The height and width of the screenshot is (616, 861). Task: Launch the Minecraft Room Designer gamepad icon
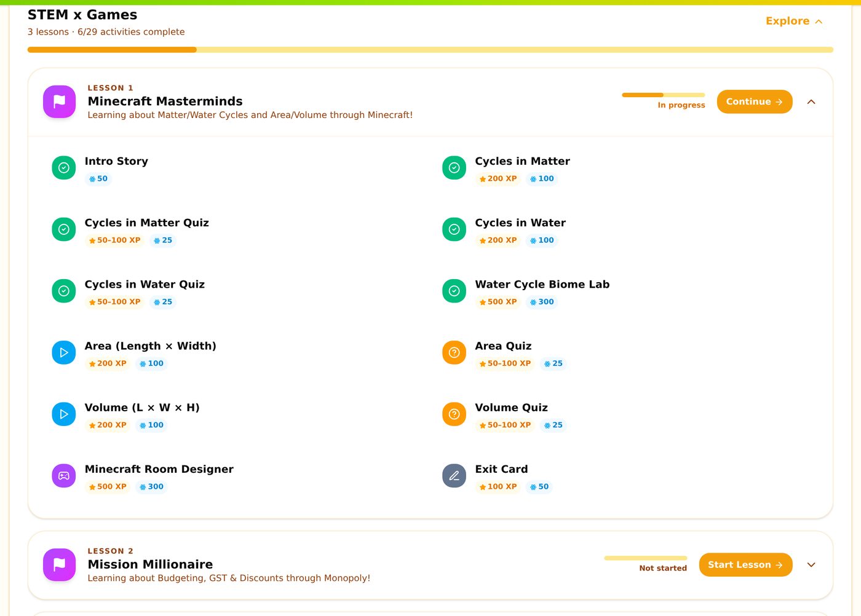coord(63,475)
